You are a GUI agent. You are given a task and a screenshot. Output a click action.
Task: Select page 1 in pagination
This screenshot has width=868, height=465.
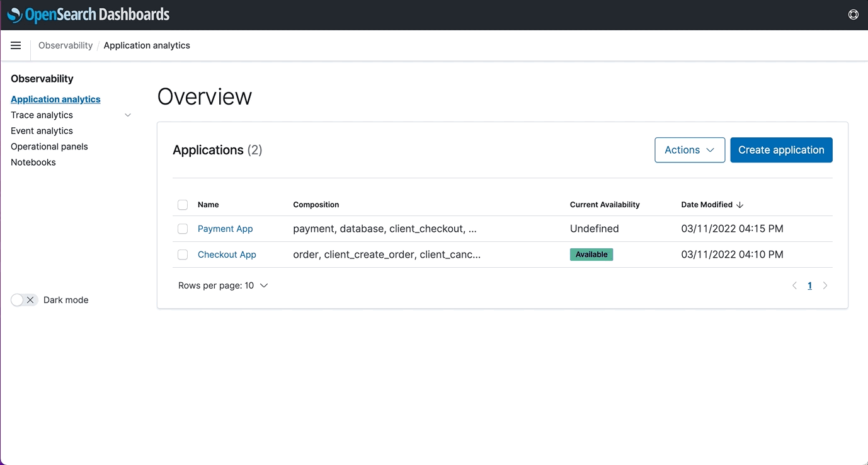click(810, 285)
